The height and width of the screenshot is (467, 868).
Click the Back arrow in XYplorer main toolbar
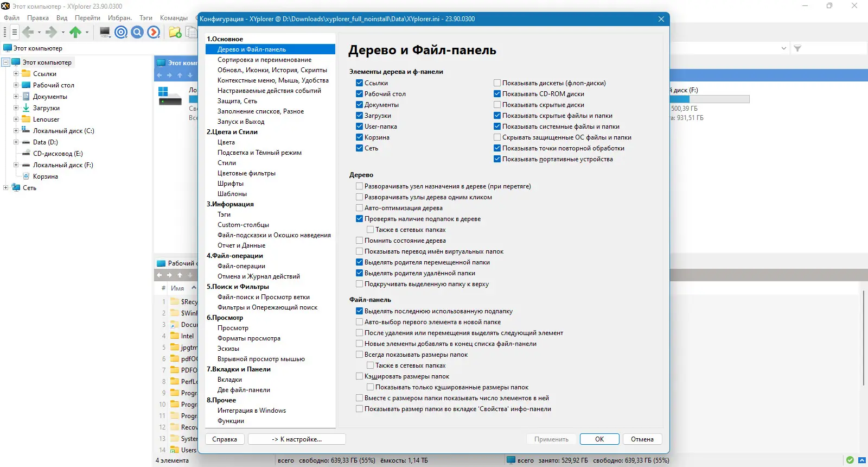click(28, 33)
